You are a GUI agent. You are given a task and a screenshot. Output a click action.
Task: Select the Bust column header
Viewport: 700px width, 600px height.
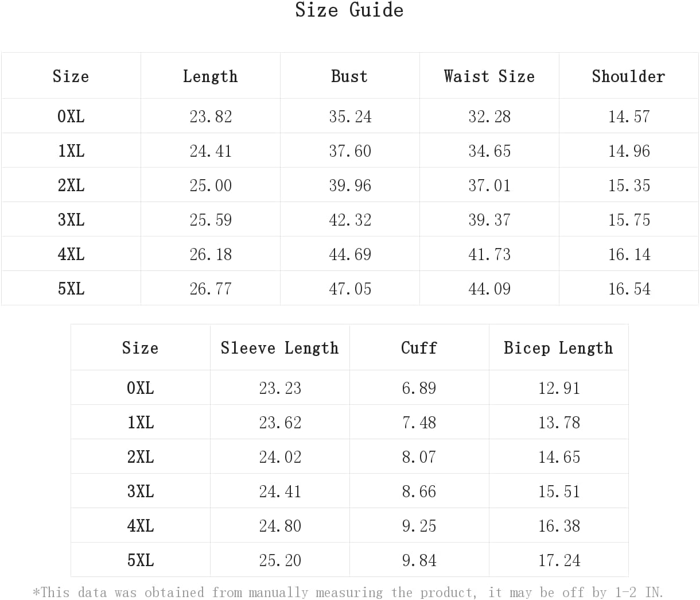pos(349,76)
